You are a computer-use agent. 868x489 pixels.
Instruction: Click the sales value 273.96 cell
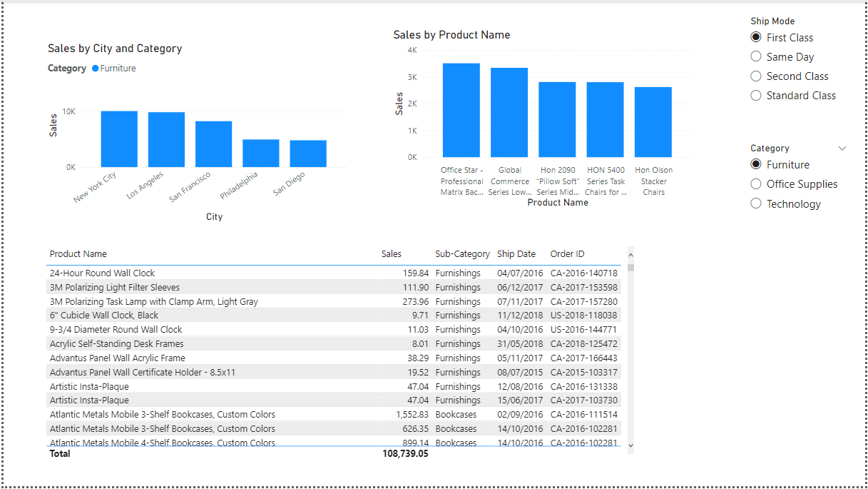tap(416, 301)
